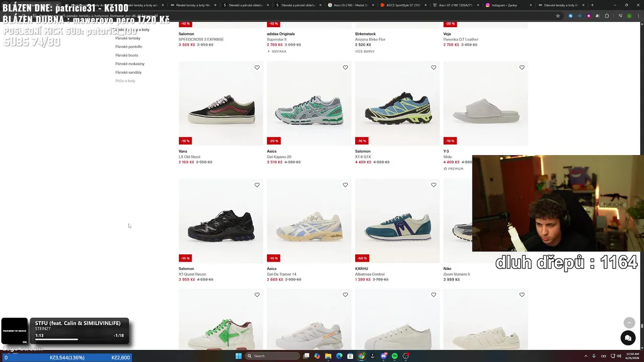
Task: Open the live chat bubble
Action: tap(628, 338)
